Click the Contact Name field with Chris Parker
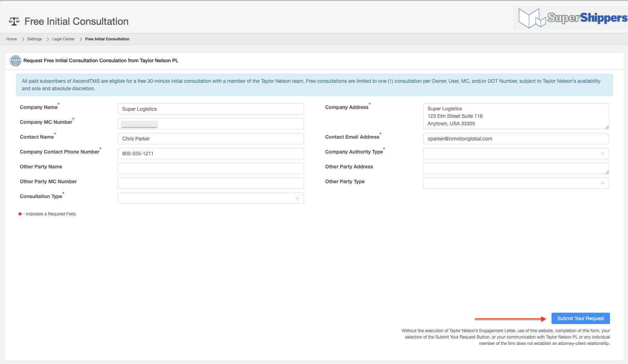This screenshot has width=628, height=364. tap(211, 139)
